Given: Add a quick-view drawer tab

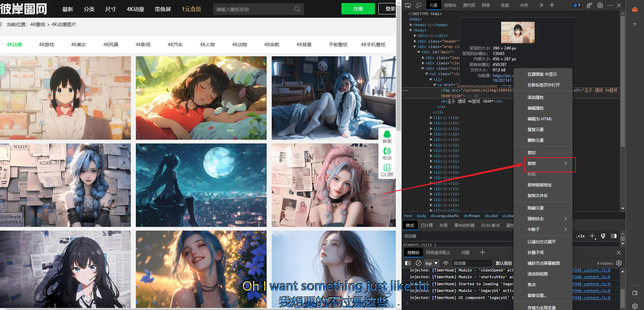Looking at the screenshot, I should pos(482,252).
